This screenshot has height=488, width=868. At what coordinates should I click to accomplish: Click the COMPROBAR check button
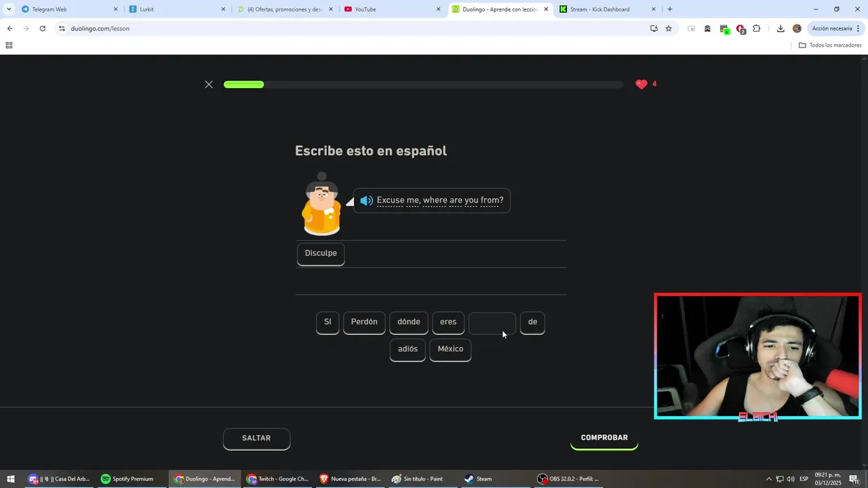coord(604,438)
